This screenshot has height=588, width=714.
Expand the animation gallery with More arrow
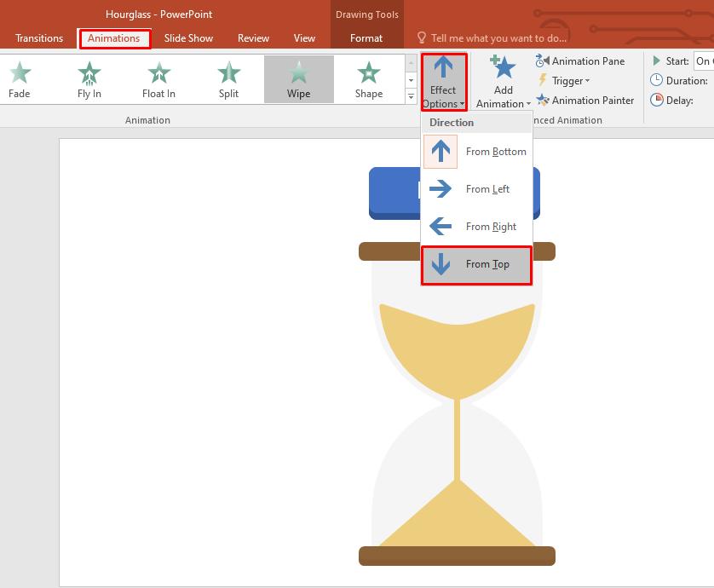point(410,96)
